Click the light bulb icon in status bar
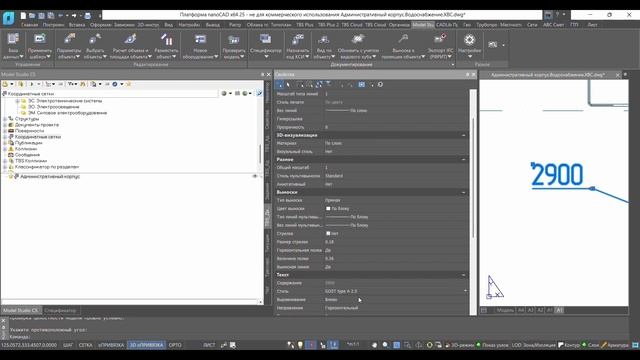The height and width of the screenshot is (360, 640). click(x=300, y=345)
